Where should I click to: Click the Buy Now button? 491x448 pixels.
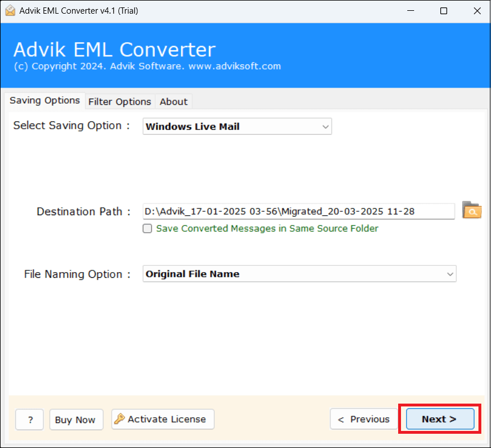(x=76, y=420)
